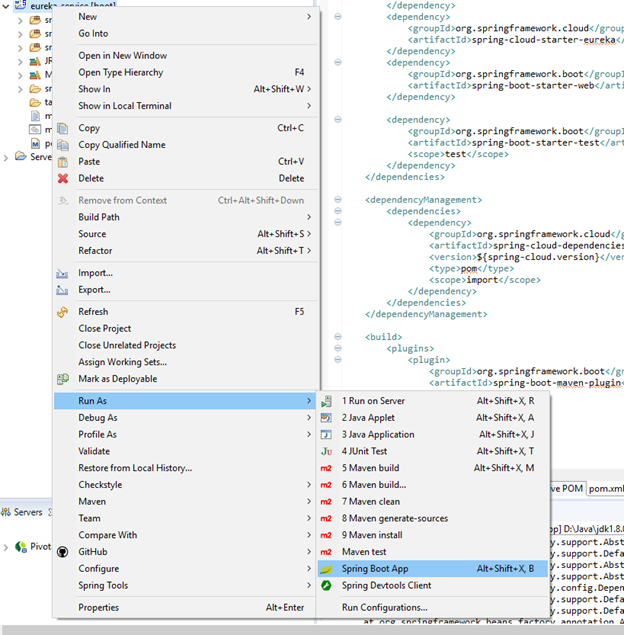The width and height of the screenshot is (624, 635).
Task: Click the Java Application icon
Action: [326, 435]
